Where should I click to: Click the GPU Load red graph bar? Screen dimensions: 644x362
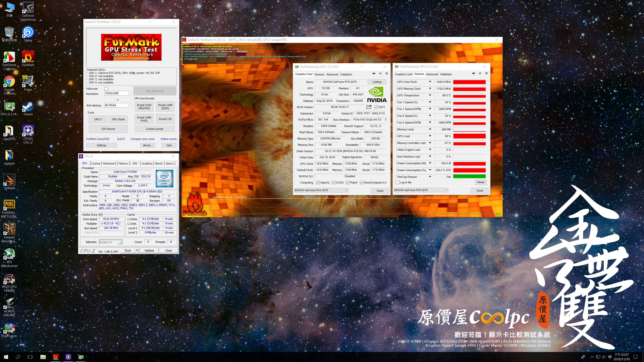(469, 136)
